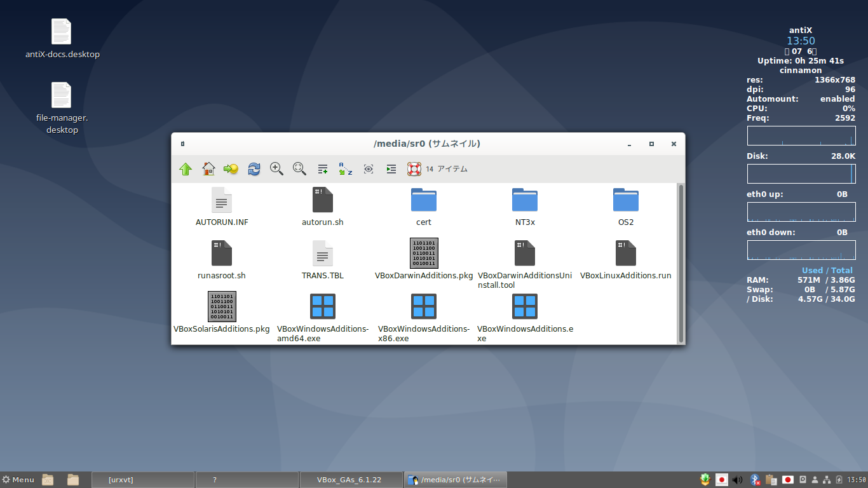The image size is (868, 488).
Task: Switch to the [urxvt] taskbar window
Action: pos(143,480)
